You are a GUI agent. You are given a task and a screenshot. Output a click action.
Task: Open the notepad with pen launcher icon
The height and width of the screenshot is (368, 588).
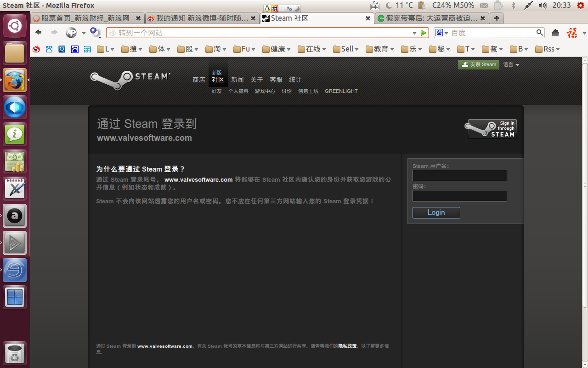15,189
